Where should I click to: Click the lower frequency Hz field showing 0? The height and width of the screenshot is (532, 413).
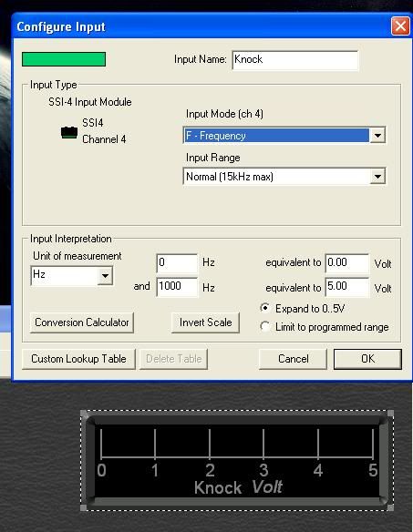pos(177,263)
